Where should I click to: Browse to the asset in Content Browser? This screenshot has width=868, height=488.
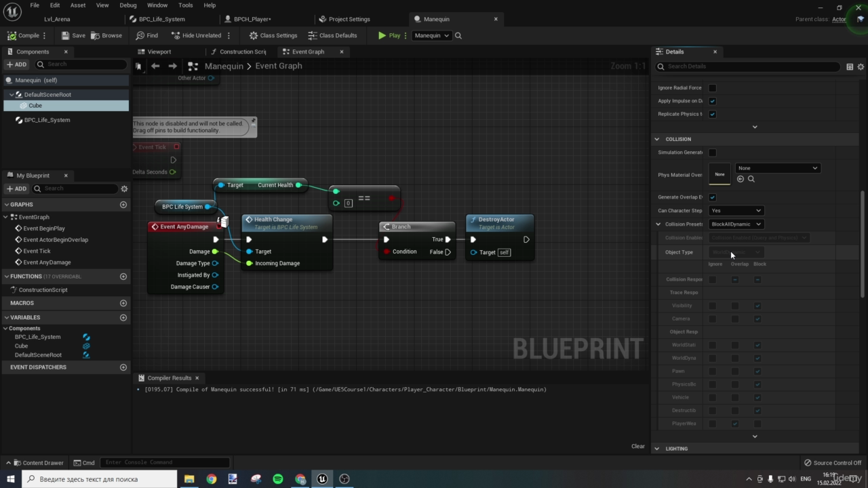pos(106,35)
